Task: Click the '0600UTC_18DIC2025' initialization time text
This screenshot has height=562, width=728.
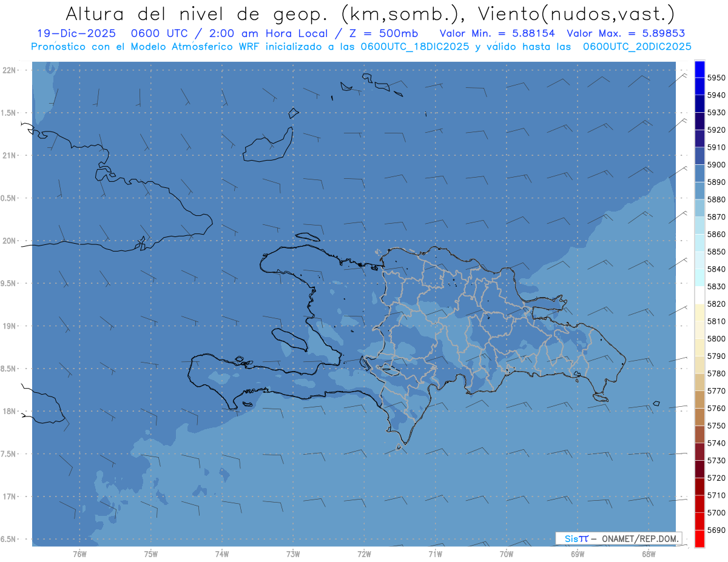Action: [416, 47]
